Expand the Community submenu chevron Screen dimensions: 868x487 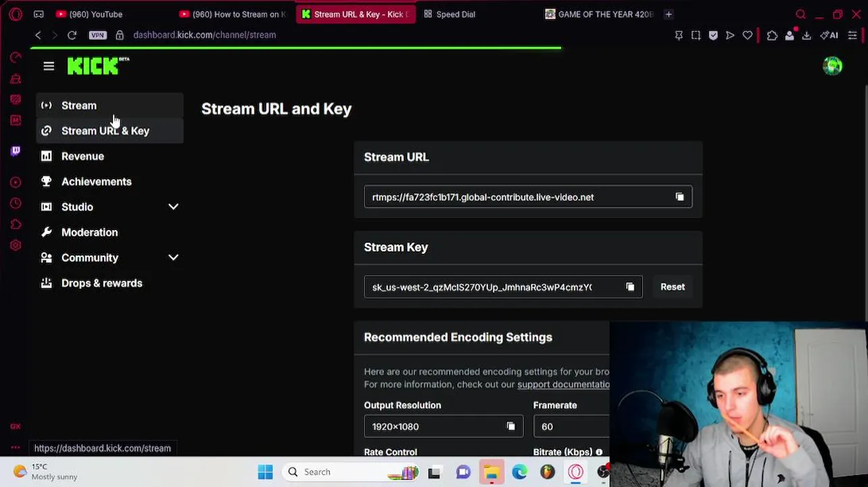pyautogui.click(x=173, y=258)
